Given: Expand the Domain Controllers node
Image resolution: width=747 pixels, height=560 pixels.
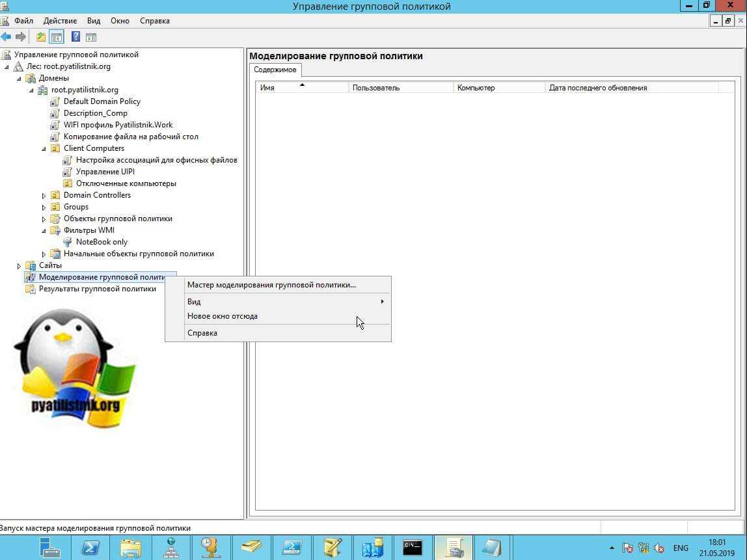Looking at the screenshot, I should click(x=44, y=195).
